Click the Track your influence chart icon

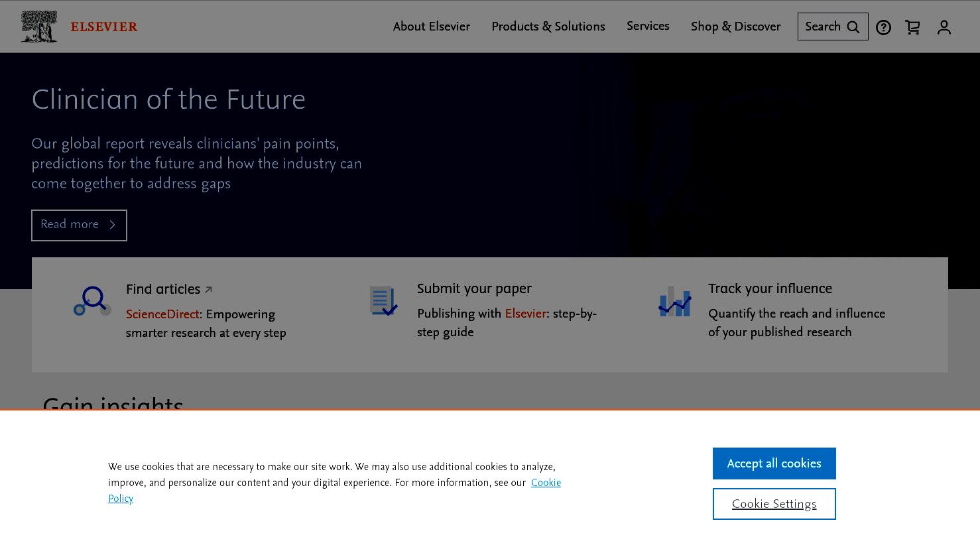pyautogui.click(x=675, y=301)
